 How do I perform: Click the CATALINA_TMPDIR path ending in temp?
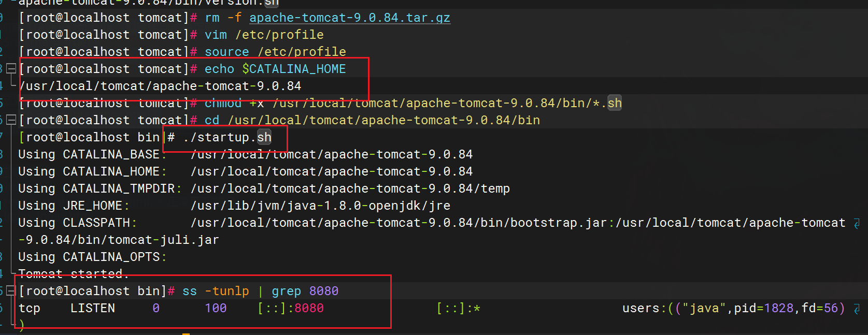(x=350, y=188)
